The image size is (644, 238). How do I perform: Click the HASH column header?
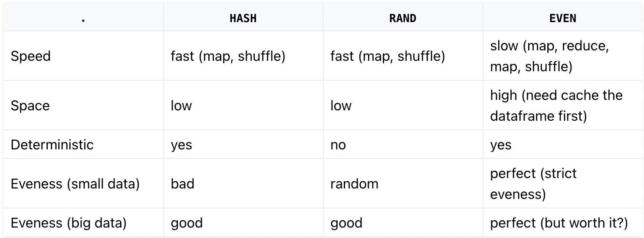[243, 18]
